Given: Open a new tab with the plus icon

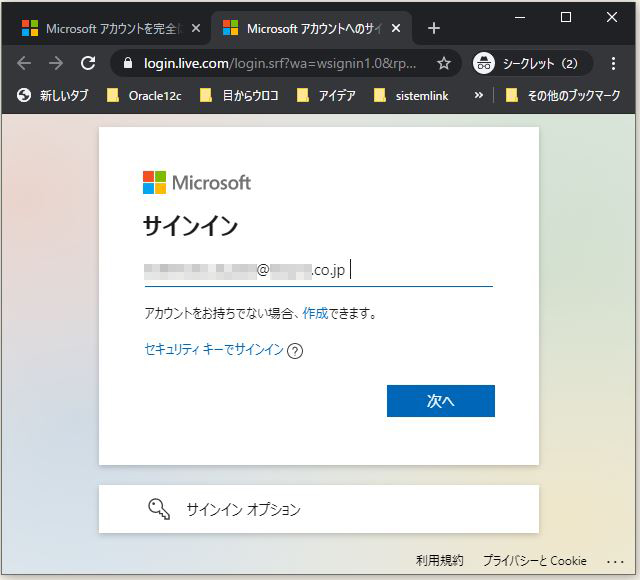Looking at the screenshot, I should click(x=433, y=28).
